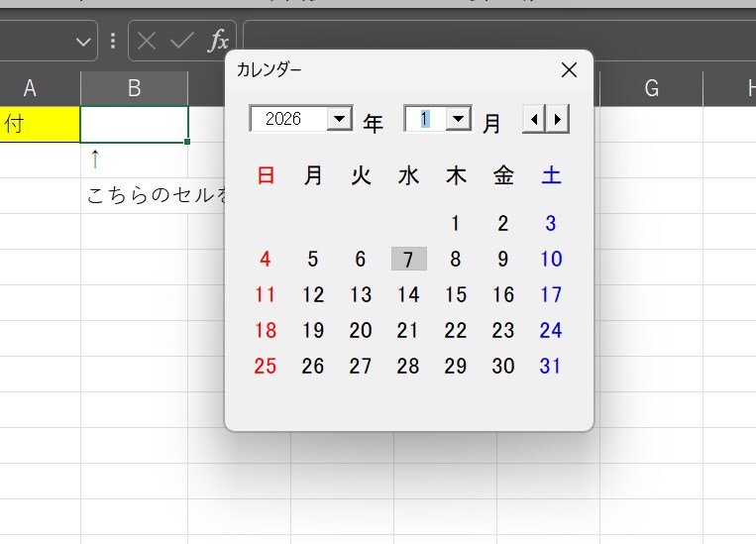
Task: Select date 30 in calendar
Action: [503, 366]
